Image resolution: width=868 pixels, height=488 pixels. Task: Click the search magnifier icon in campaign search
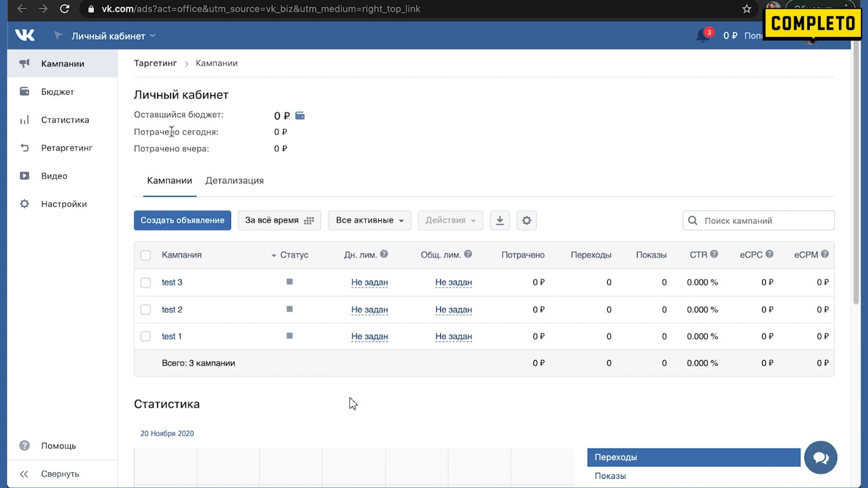point(692,220)
